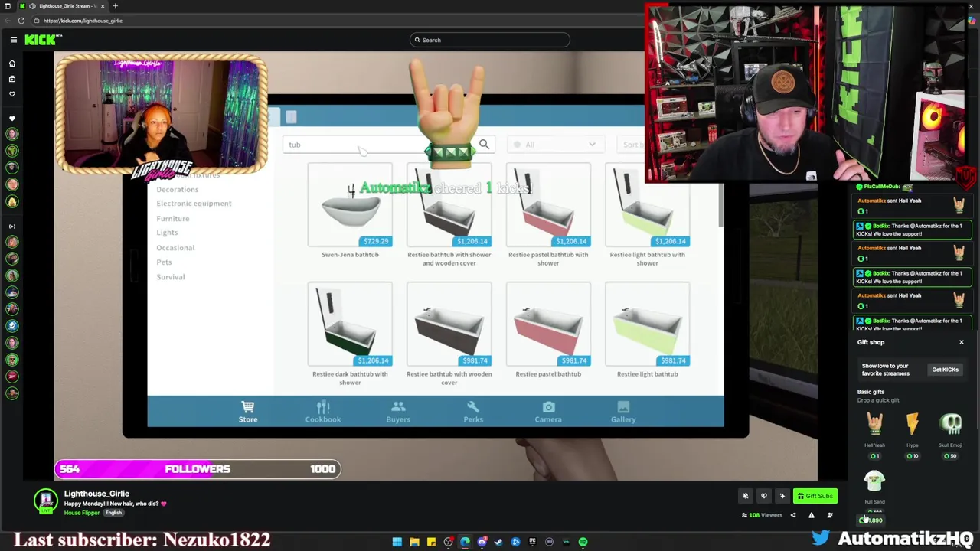The width and height of the screenshot is (980, 551).
Task: Open the Occasional category
Action: (175, 247)
